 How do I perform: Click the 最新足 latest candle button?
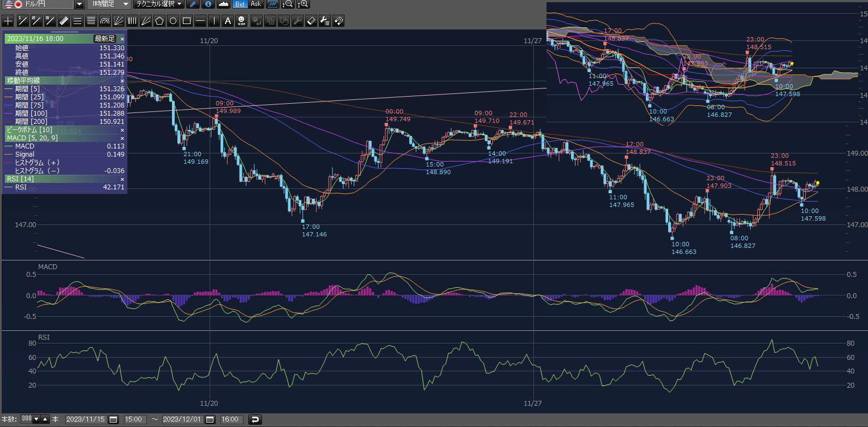[105, 39]
